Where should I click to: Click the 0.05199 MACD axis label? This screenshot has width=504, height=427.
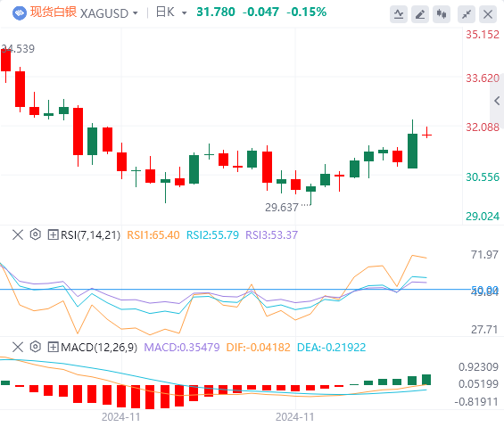(x=479, y=384)
